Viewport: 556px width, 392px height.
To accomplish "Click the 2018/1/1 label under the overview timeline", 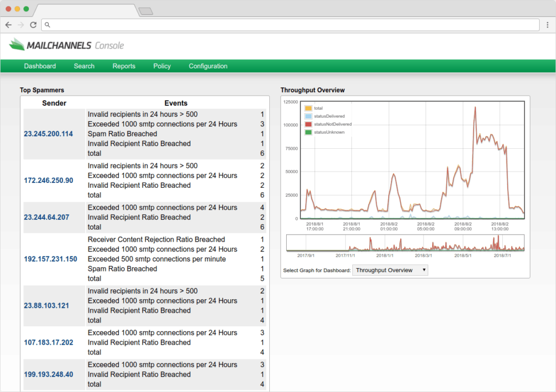I will (384, 255).
